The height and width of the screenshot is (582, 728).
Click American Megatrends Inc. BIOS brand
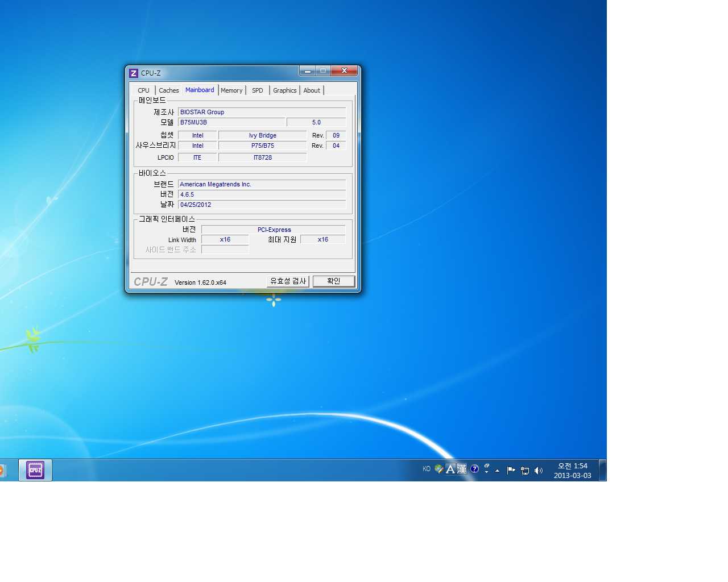pyautogui.click(x=262, y=184)
